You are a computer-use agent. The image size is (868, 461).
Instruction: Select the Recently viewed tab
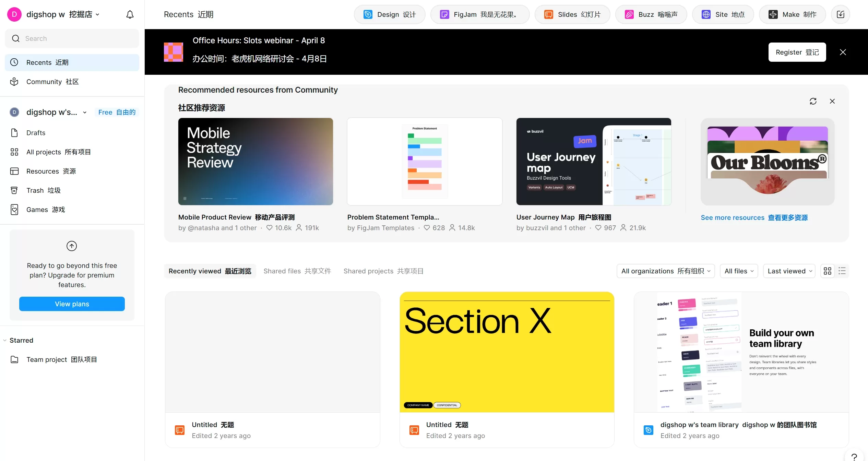pos(210,271)
